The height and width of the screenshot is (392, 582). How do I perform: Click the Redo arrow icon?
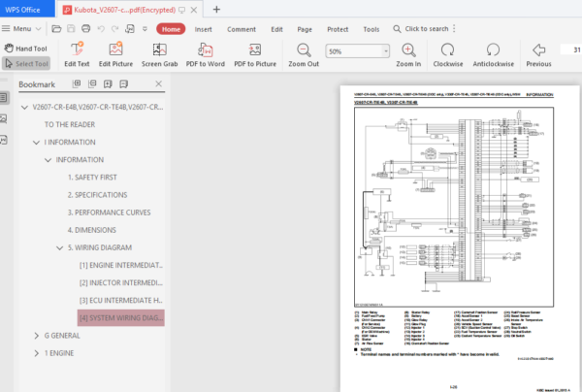115,28
